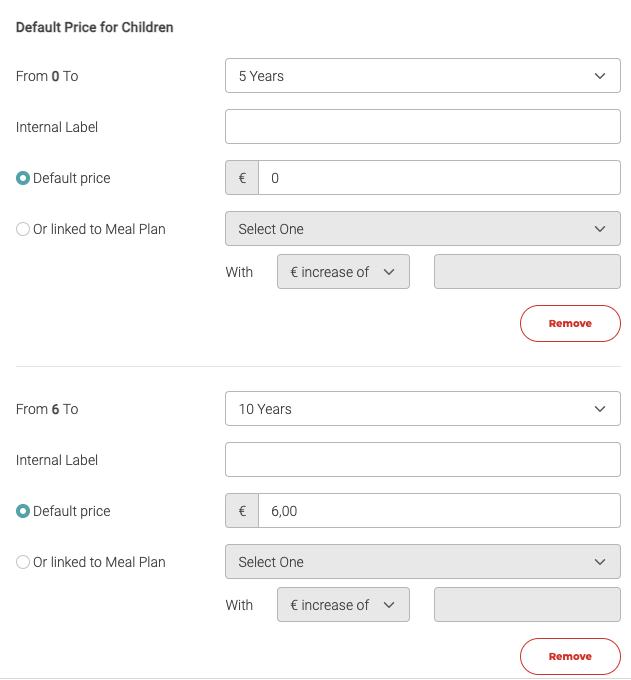Click the price field containing 6,00

click(439, 511)
